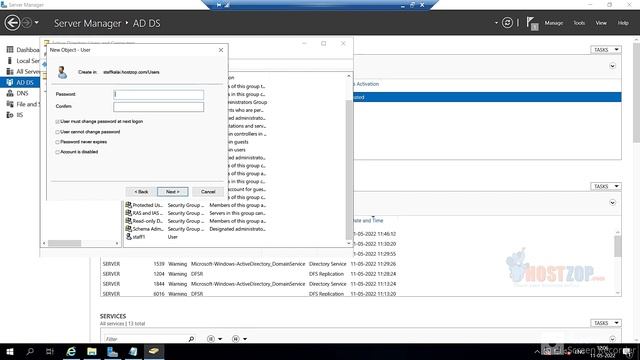
Task: Collapse the Events section chevron
Action: coord(612,203)
